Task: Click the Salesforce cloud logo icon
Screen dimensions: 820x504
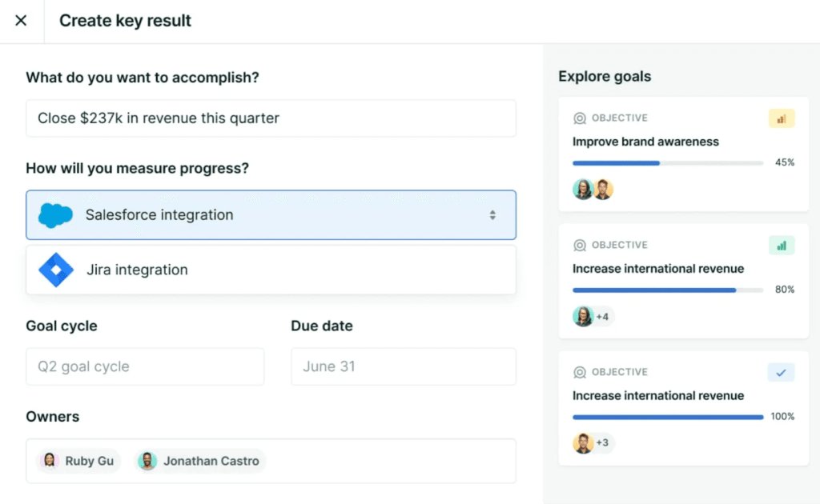Action: tap(55, 215)
